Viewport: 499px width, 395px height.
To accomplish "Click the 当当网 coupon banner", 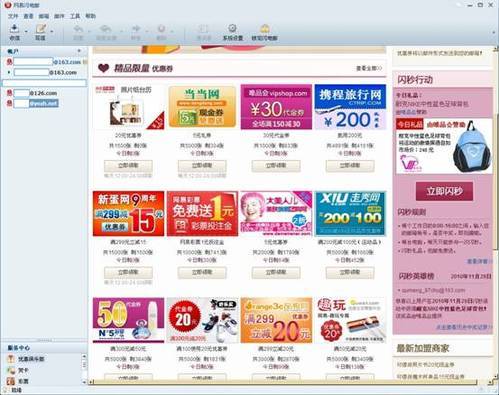I will point(202,107).
